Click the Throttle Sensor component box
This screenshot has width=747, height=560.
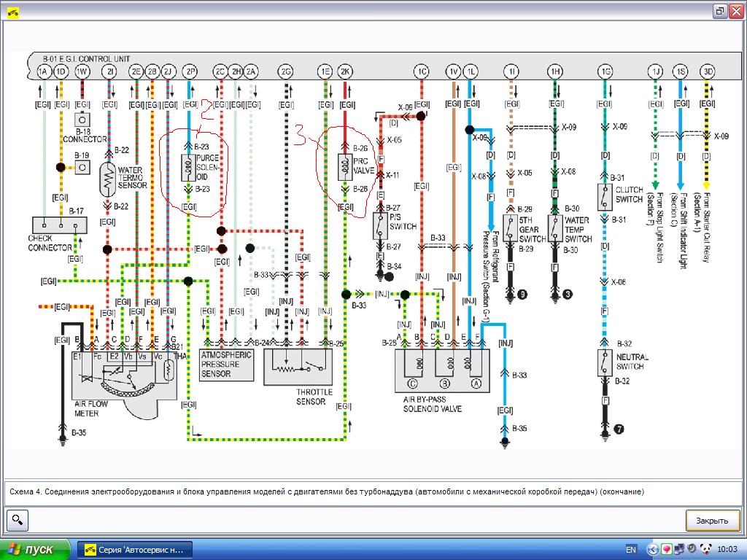[x=298, y=366]
